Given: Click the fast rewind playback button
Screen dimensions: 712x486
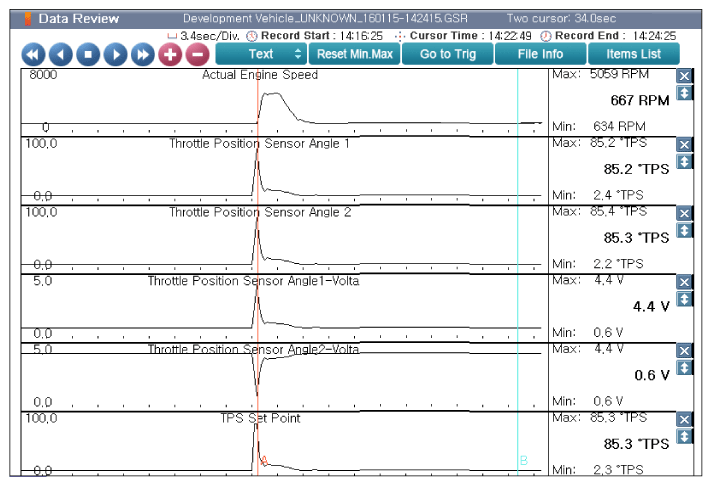Looking at the screenshot, I should coord(33,54).
